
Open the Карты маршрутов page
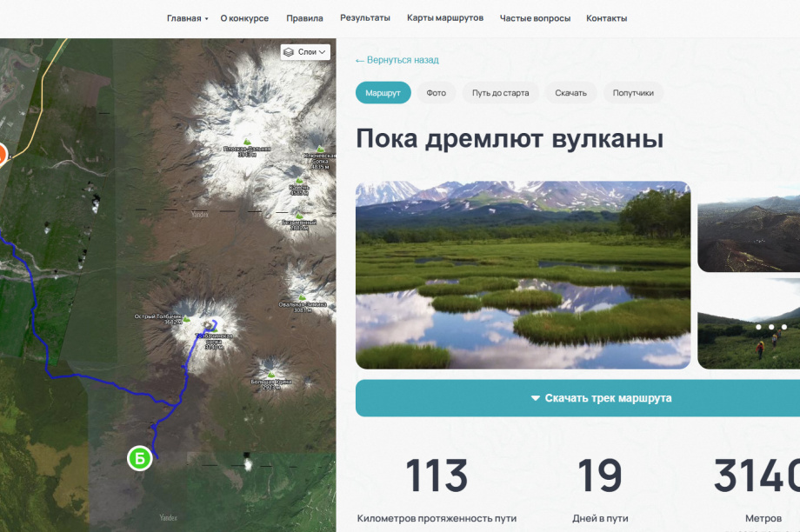(445, 18)
